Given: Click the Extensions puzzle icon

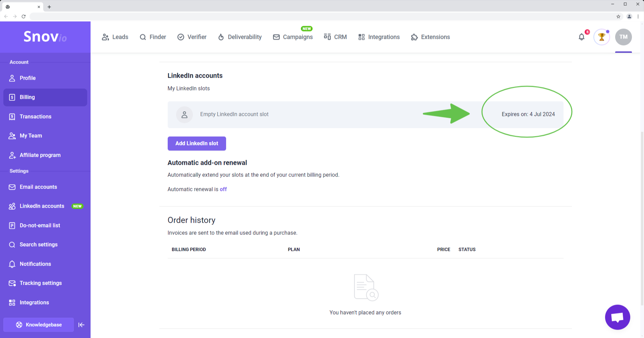Looking at the screenshot, I should 414,37.
